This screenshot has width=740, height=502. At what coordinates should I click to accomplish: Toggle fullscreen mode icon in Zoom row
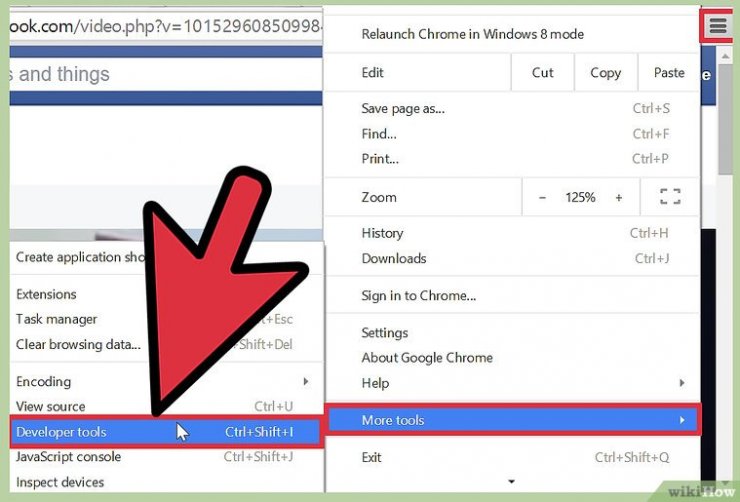pyautogui.click(x=670, y=197)
